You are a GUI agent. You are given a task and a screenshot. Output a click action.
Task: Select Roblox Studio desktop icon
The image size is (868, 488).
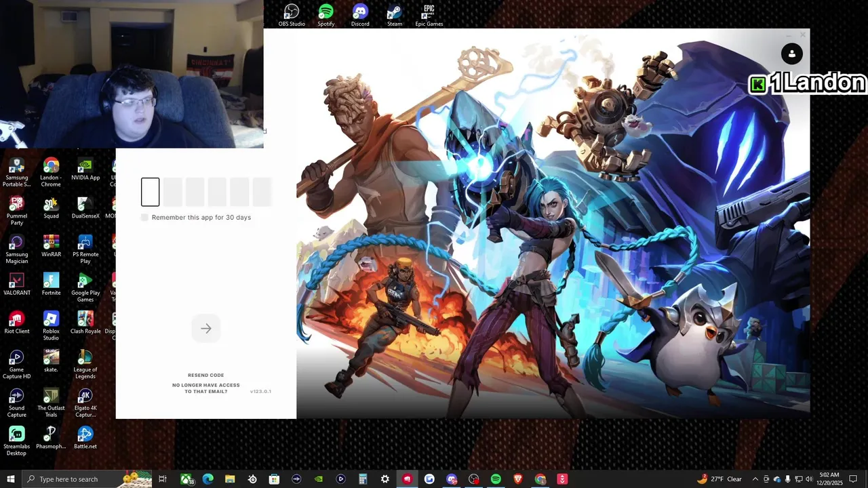[x=51, y=327]
